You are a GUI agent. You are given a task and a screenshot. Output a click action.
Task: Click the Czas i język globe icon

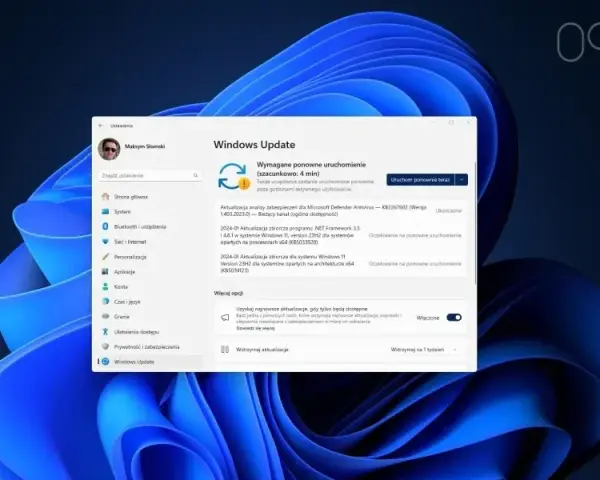click(x=106, y=302)
